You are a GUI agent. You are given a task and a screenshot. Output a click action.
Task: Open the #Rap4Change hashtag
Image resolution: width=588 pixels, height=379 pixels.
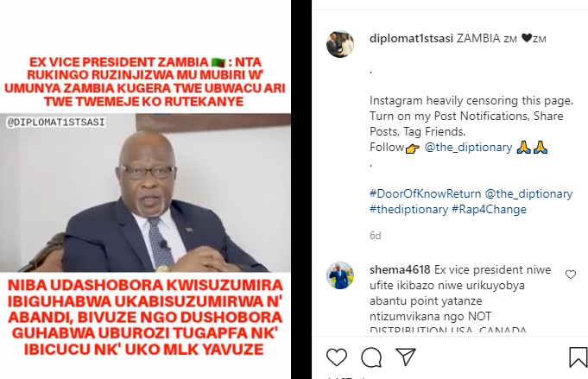tap(489, 209)
